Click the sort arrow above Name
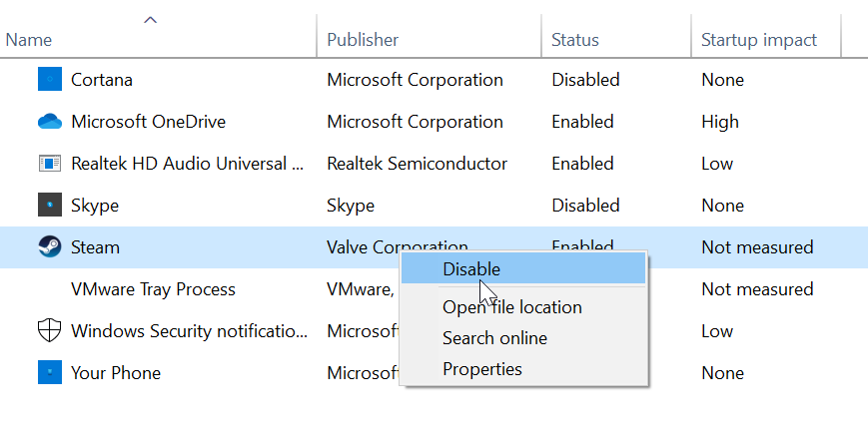The image size is (868, 445). tap(150, 20)
